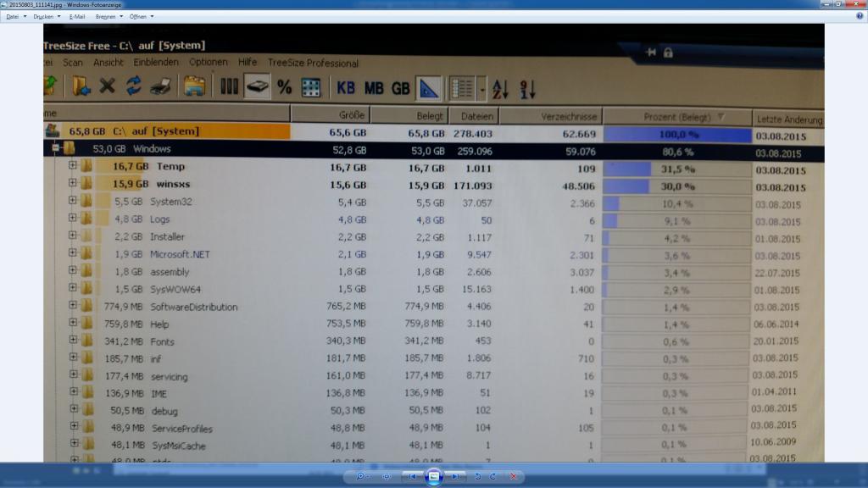Image resolution: width=868 pixels, height=488 pixels.
Task: Switch size units to KB
Action: point(346,88)
